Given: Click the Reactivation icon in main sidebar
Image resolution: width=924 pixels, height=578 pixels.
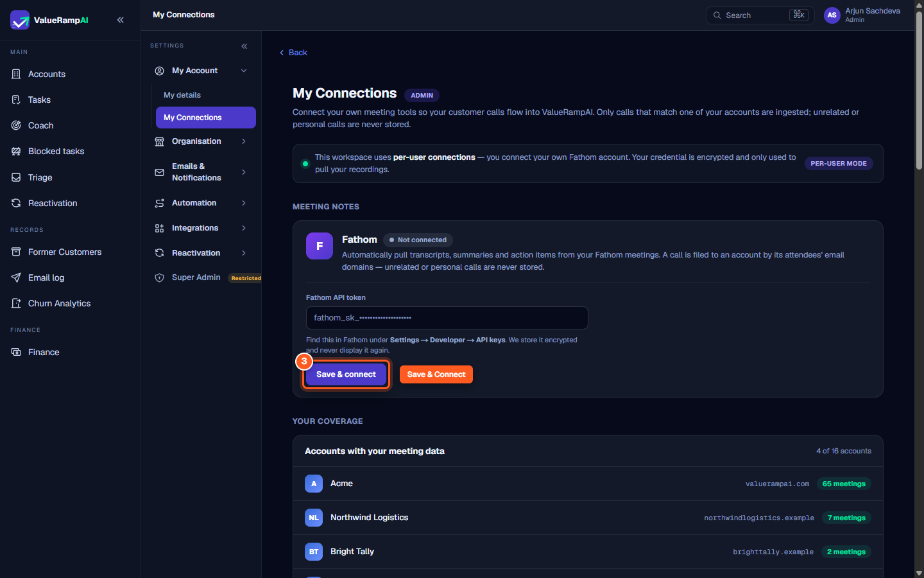Looking at the screenshot, I should pyautogui.click(x=16, y=203).
